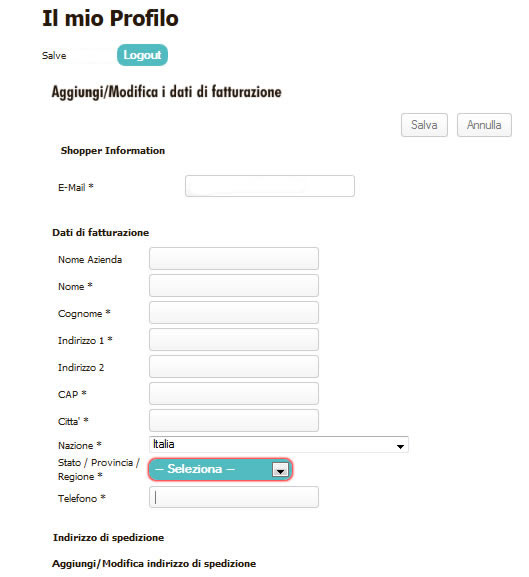Focus the E-Mail input field

coord(270,186)
